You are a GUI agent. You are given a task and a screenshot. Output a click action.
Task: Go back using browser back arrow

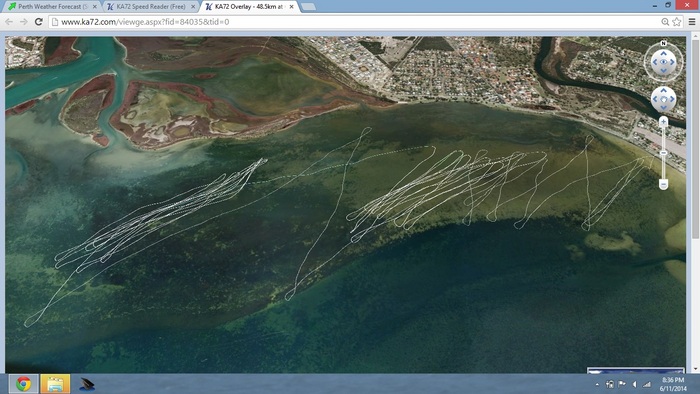tap(9, 21)
